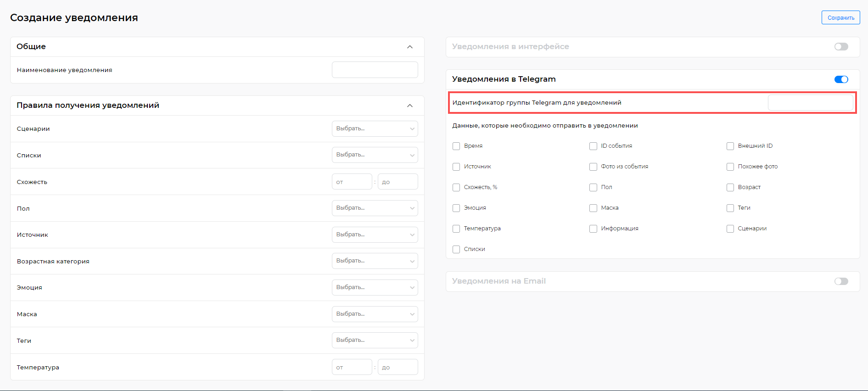Expand the Пол dropdown list

pyautogui.click(x=375, y=208)
